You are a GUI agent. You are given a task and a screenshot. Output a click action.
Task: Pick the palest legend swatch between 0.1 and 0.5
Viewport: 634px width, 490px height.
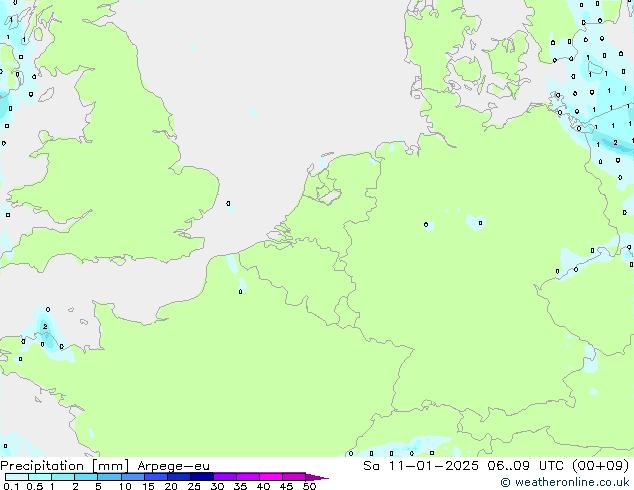(17, 477)
